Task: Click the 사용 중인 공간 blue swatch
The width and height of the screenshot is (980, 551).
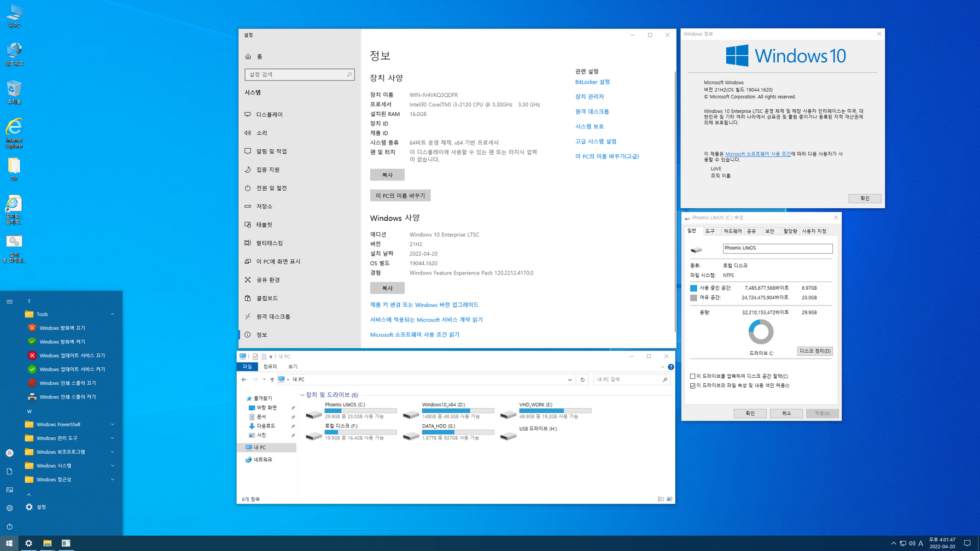Action: pos(693,288)
